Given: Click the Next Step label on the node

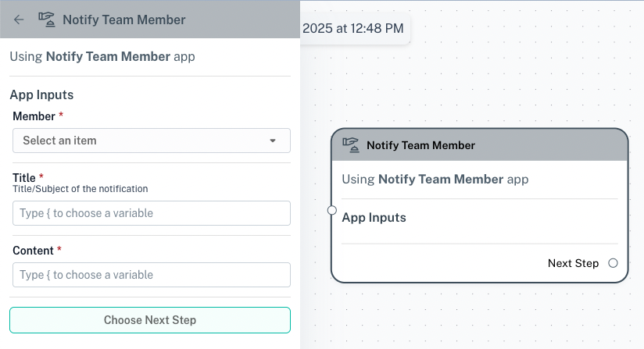Looking at the screenshot, I should coord(573,263).
